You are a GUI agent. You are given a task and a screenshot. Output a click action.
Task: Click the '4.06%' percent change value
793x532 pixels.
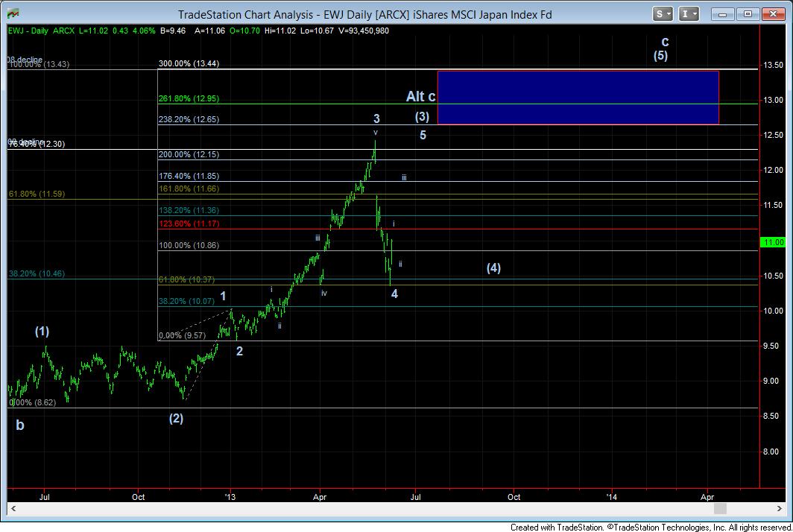[144, 31]
